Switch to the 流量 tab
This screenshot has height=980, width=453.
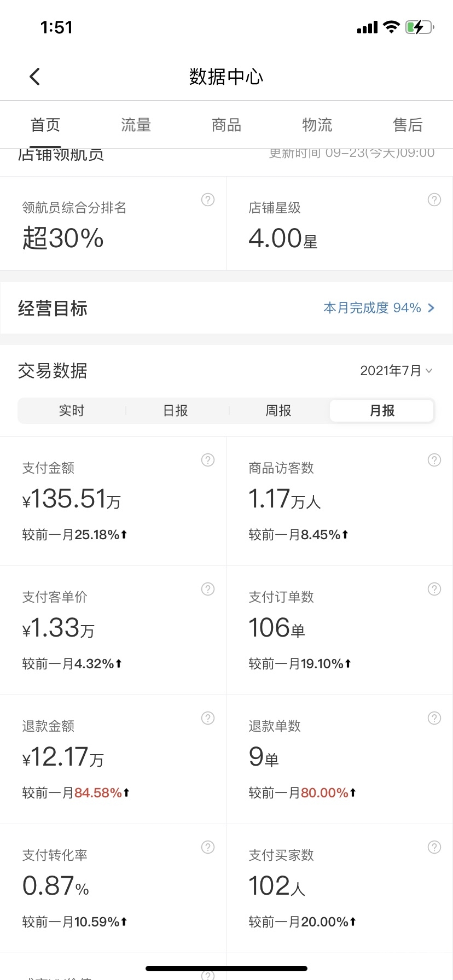[x=136, y=125]
